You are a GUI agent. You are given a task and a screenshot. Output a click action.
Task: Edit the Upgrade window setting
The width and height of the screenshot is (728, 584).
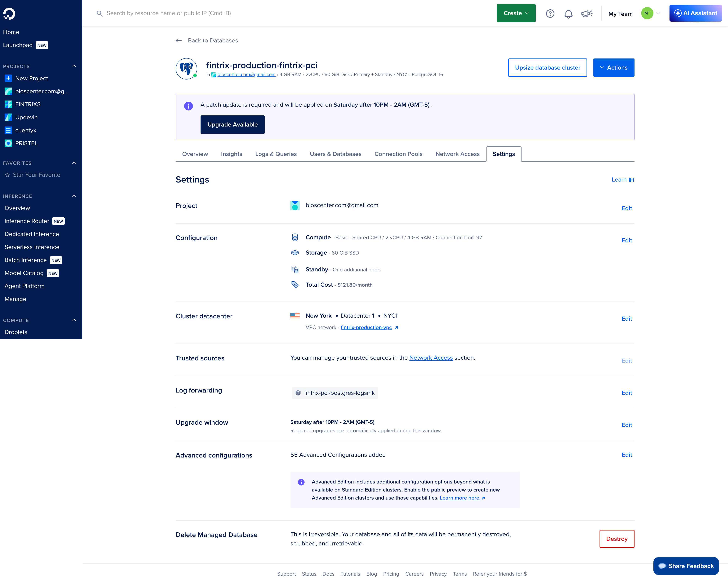point(627,425)
